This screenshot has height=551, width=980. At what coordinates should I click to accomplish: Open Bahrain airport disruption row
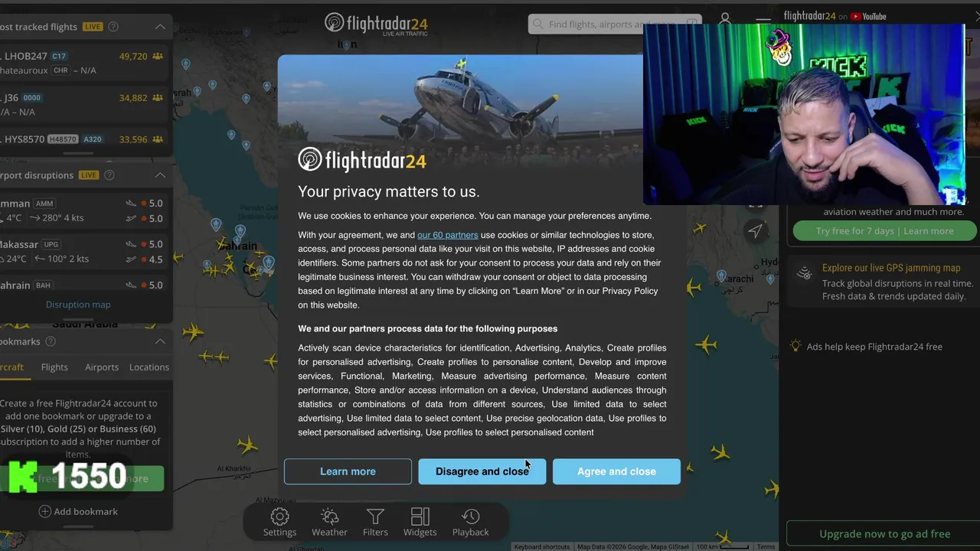click(84, 285)
